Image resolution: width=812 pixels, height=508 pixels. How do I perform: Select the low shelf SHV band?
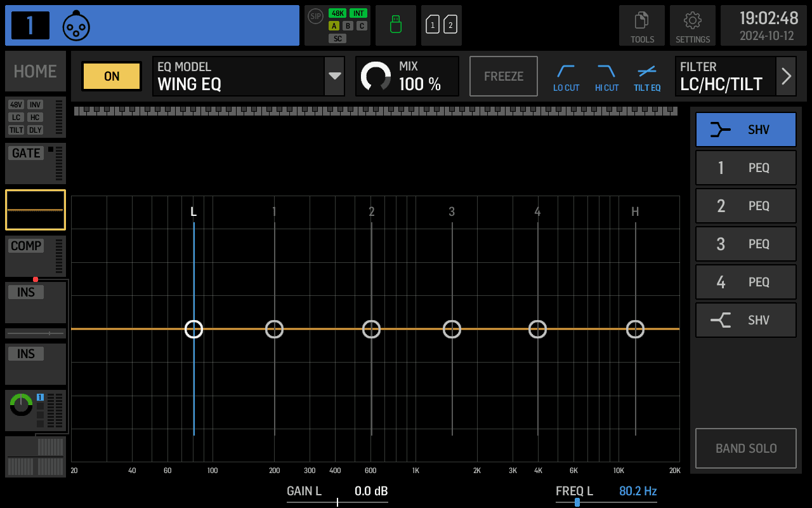tap(746, 130)
